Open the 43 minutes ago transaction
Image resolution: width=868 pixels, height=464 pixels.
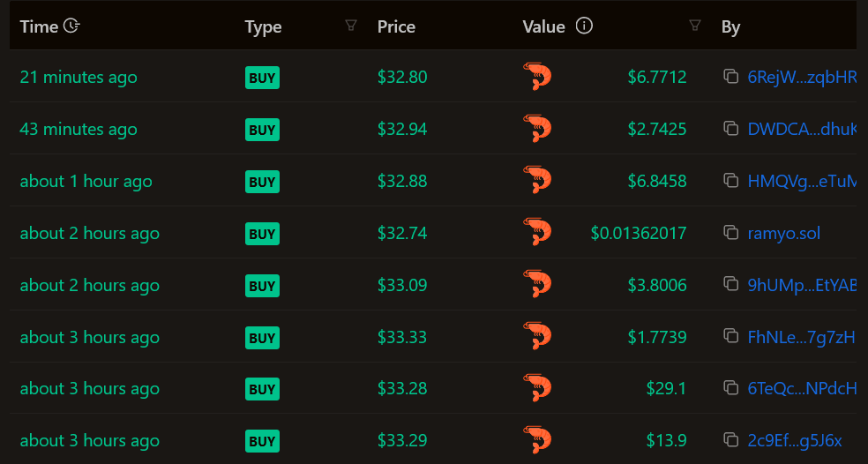tap(79, 129)
